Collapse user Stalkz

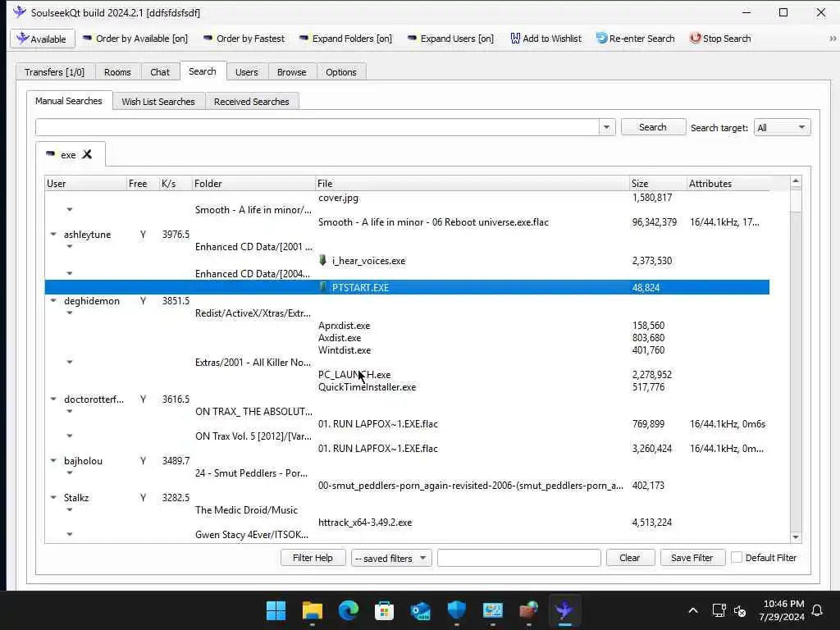click(53, 498)
